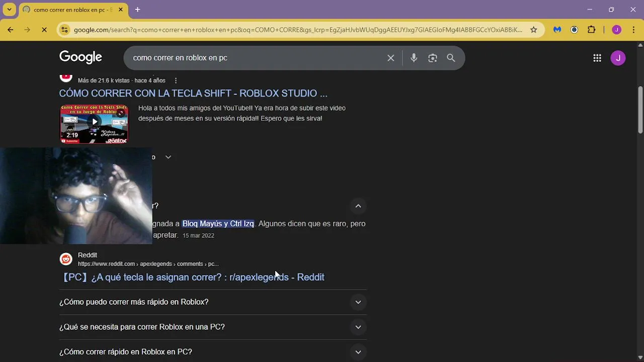
Task: Open three-dot options for the video result
Action: [176, 80]
